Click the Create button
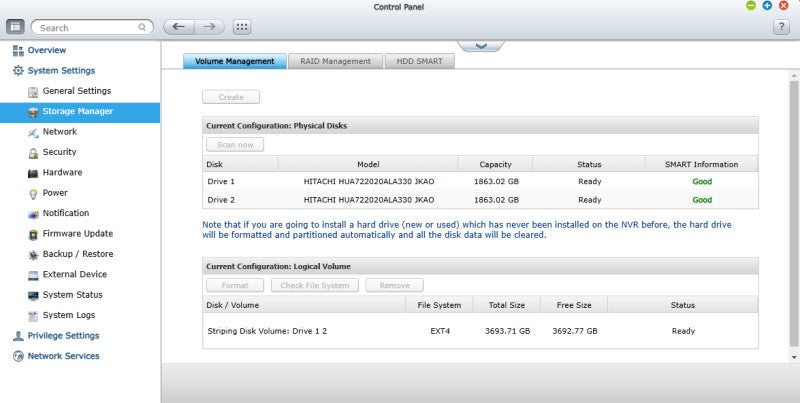The width and height of the screenshot is (800, 403). pos(231,97)
